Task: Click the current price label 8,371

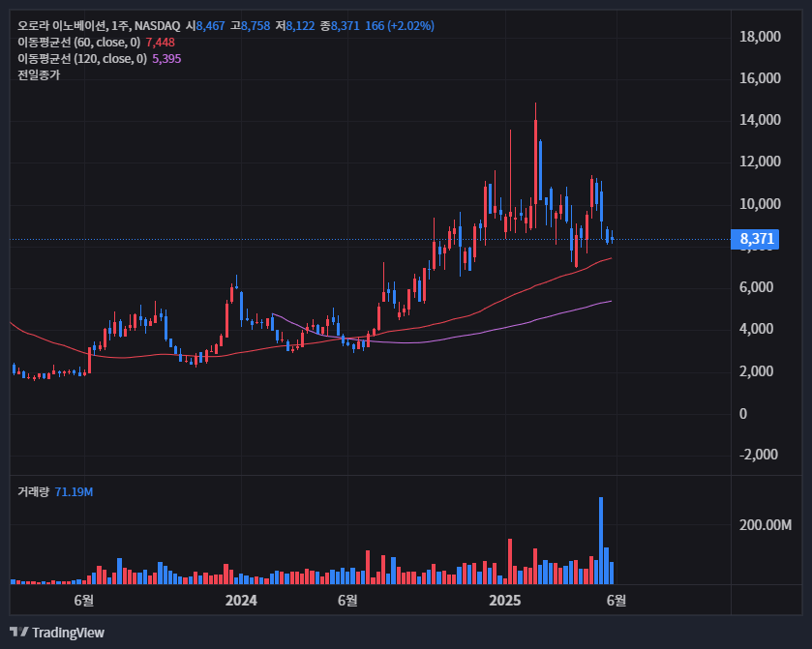Action: coord(755,239)
